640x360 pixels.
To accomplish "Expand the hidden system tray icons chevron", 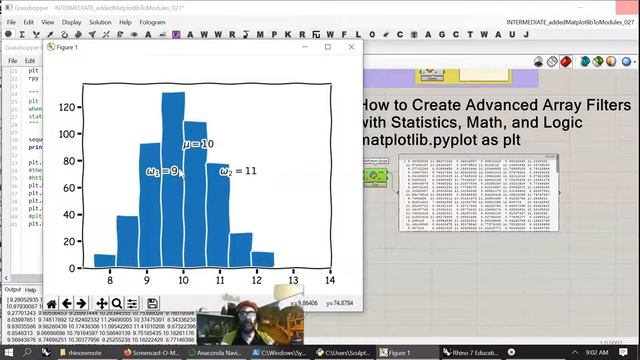I will tap(575, 352).
